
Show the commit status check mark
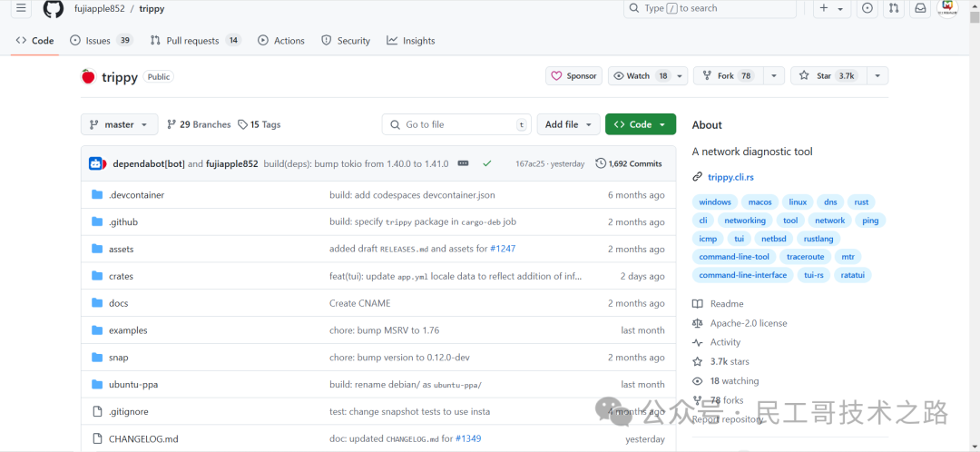click(487, 163)
